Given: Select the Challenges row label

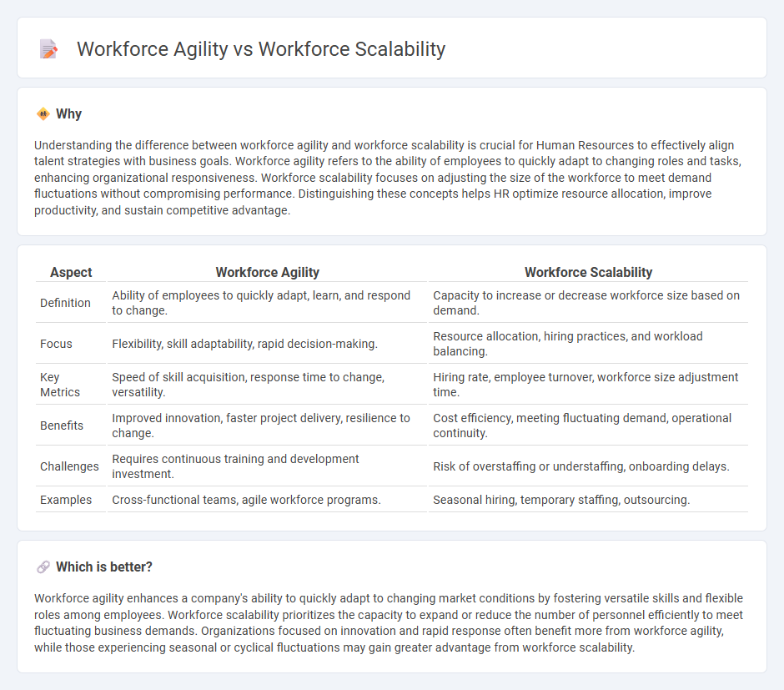Looking at the screenshot, I should (69, 466).
